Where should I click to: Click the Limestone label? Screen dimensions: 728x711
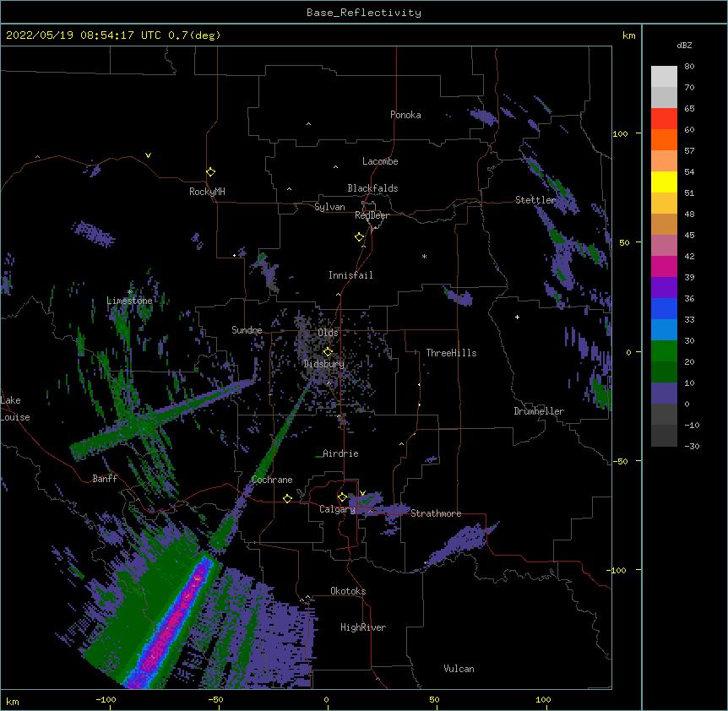tap(129, 301)
